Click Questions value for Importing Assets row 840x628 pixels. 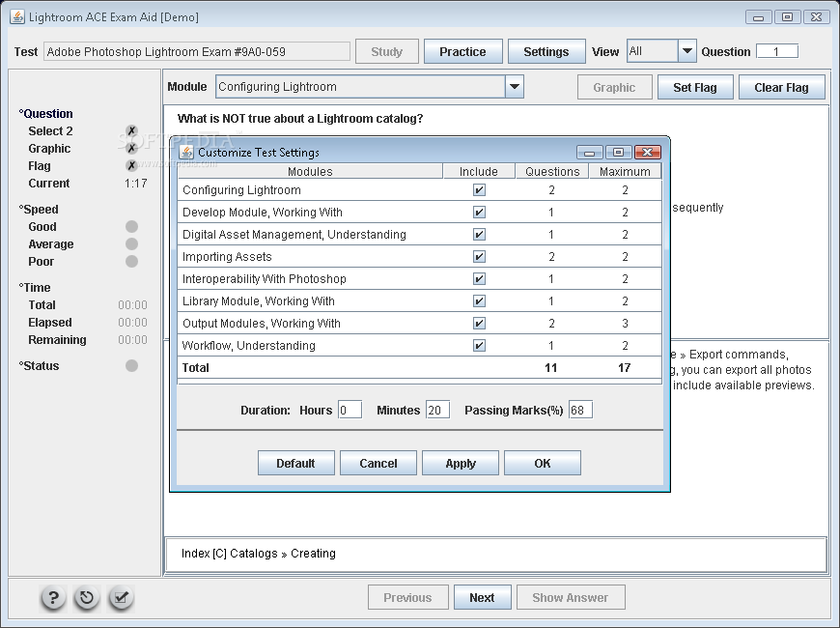pyautogui.click(x=551, y=257)
